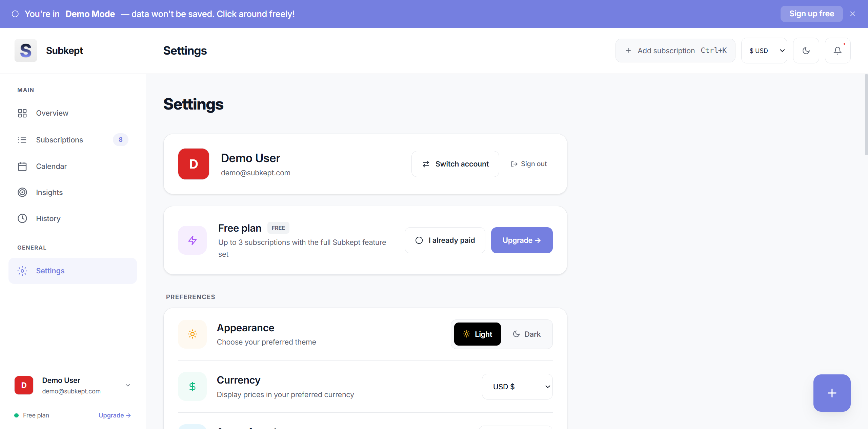
Task: Click the Ctrl+K shortcut hint
Action: click(714, 51)
